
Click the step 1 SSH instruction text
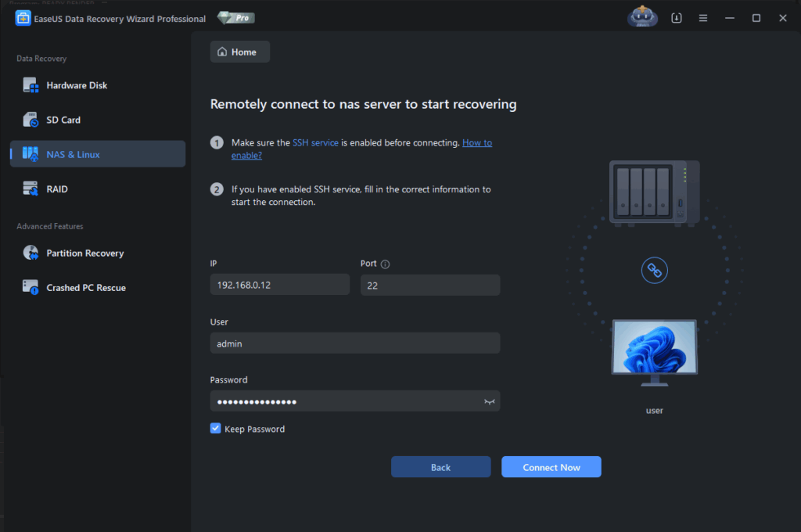(x=361, y=149)
